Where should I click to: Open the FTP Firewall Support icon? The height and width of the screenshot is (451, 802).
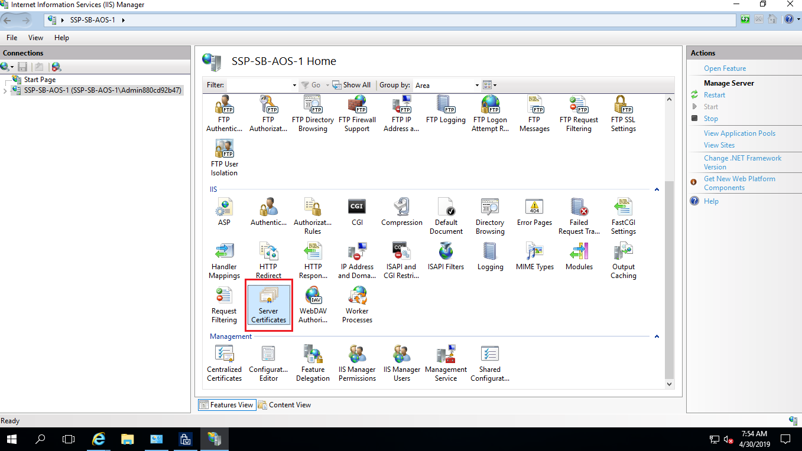357,114
